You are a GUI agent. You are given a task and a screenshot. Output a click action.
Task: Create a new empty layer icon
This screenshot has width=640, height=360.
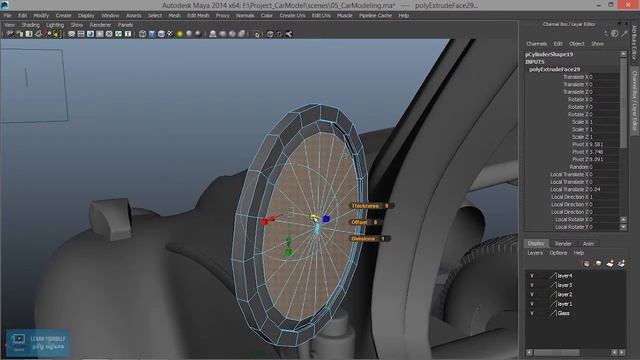[x=610, y=264]
